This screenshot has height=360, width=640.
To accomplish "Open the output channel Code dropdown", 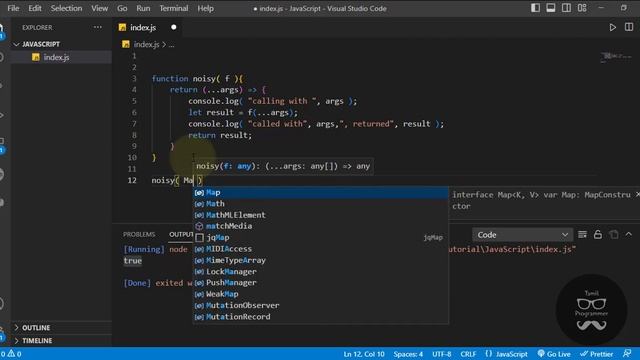I will pyautogui.click(x=522, y=235).
